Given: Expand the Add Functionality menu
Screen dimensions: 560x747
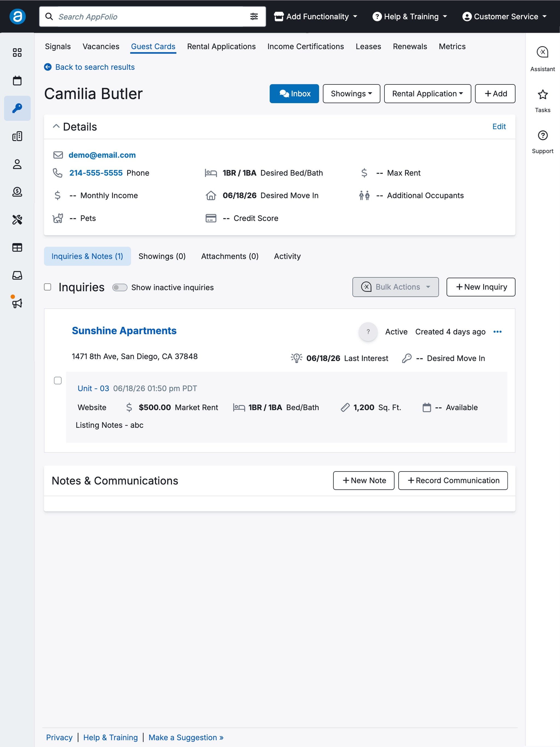Looking at the screenshot, I should point(316,16).
